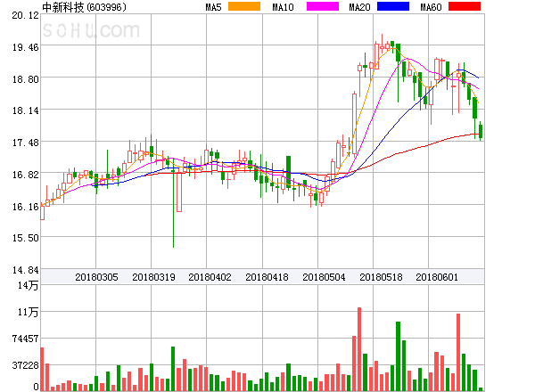Click the magenta MA10 legend swatch
535x392 pixels.
pyautogui.click(x=323, y=6)
